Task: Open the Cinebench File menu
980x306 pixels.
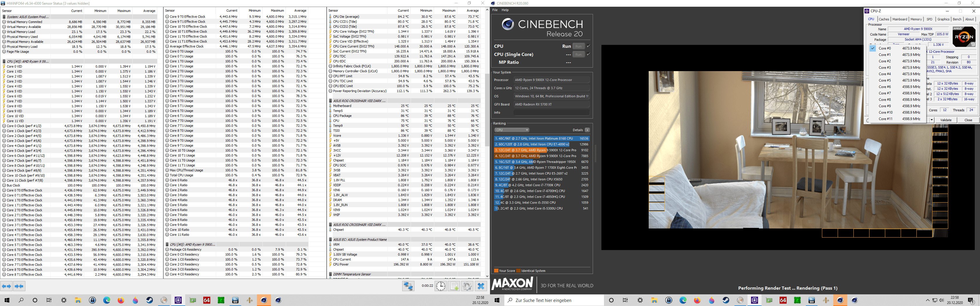Action: pos(495,10)
